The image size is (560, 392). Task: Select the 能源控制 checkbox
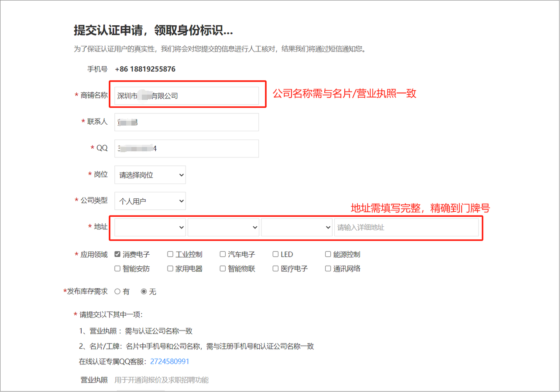tap(328, 254)
